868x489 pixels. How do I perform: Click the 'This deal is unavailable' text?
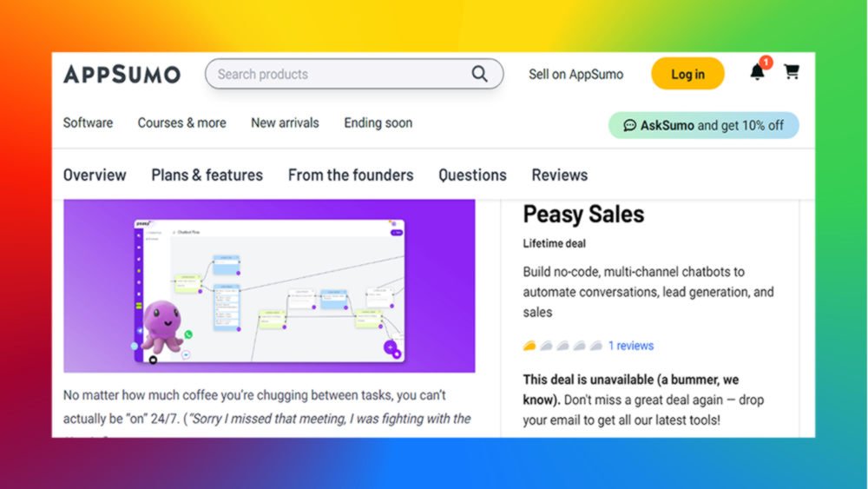tap(630, 390)
